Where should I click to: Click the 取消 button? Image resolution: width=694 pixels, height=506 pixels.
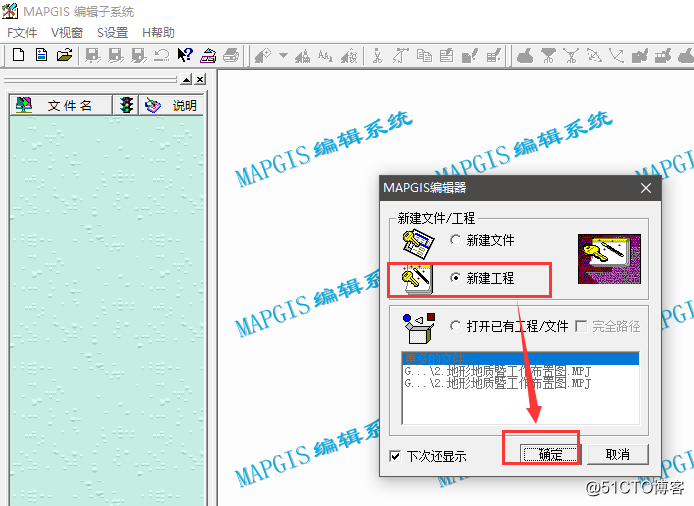[x=617, y=454]
